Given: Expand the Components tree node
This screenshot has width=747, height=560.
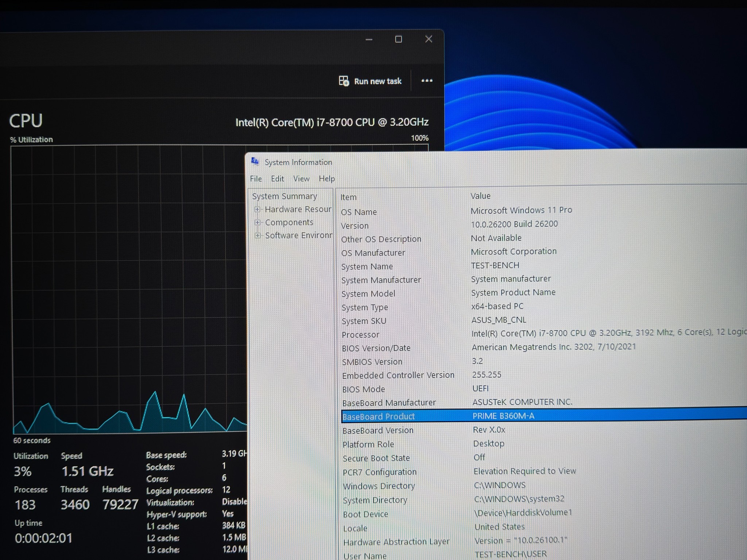Looking at the screenshot, I should pyautogui.click(x=258, y=222).
